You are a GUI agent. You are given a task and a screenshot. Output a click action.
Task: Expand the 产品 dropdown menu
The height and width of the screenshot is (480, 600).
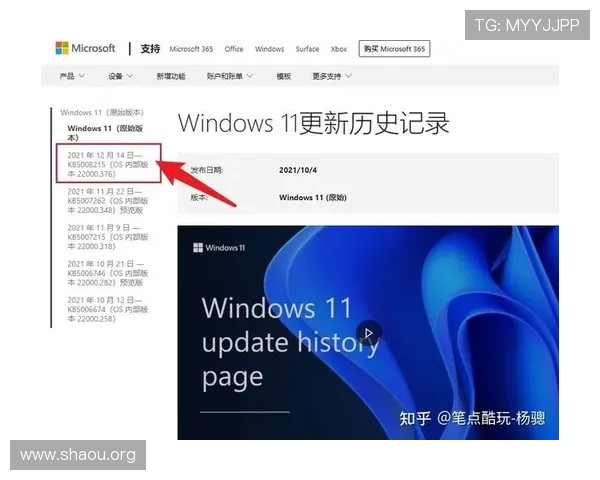pyautogui.click(x=72, y=76)
